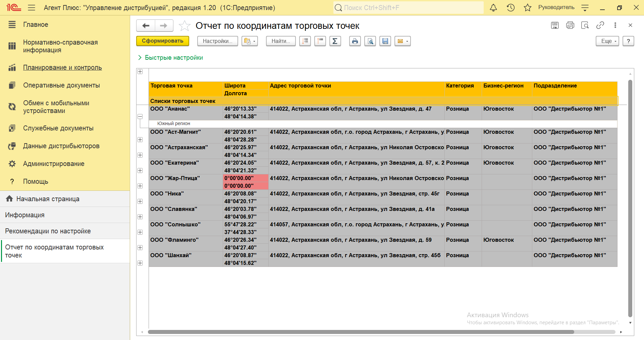Print report with printer toolbar icon
The image size is (644, 340).
click(x=355, y=41)
